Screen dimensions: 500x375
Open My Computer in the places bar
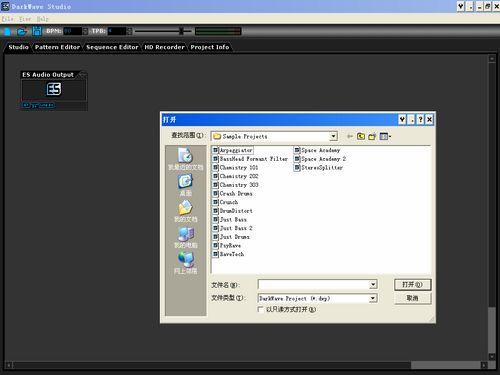[x=186, y=237]
